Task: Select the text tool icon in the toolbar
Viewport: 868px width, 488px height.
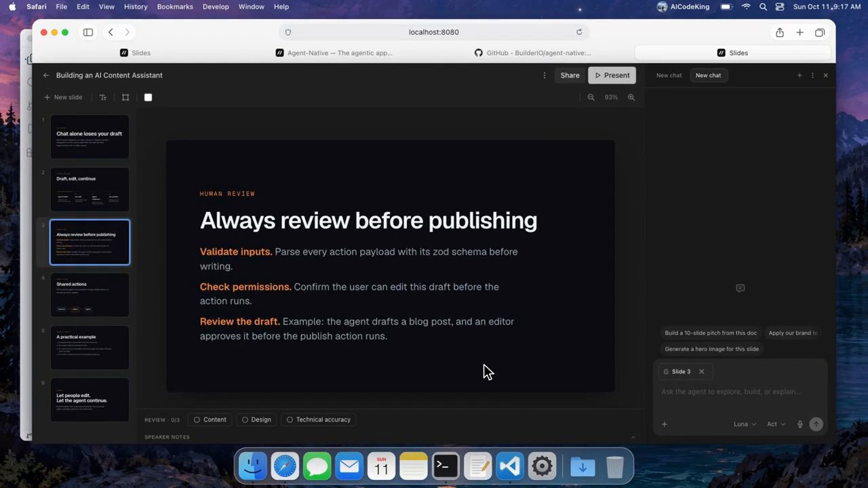Action: 103,98
